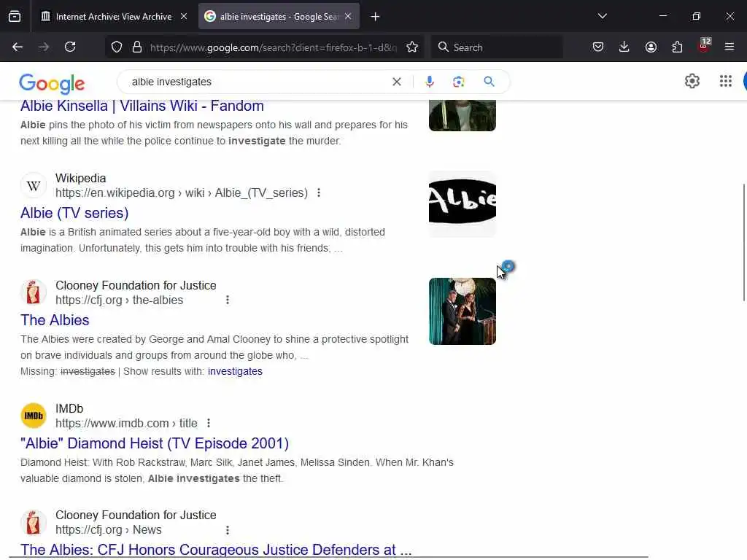Close the Internet Archive tab
747x560 pixels.
coord(184,17)
